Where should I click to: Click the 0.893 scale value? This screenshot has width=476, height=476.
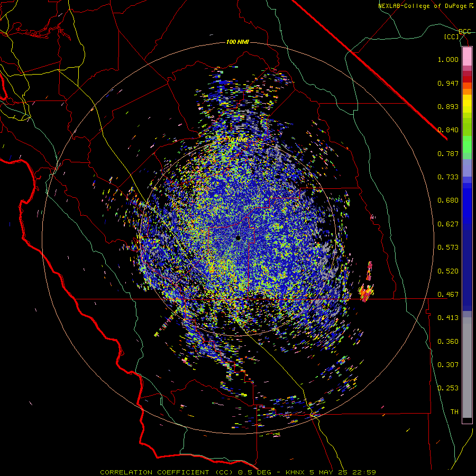[x=448, y=106]
